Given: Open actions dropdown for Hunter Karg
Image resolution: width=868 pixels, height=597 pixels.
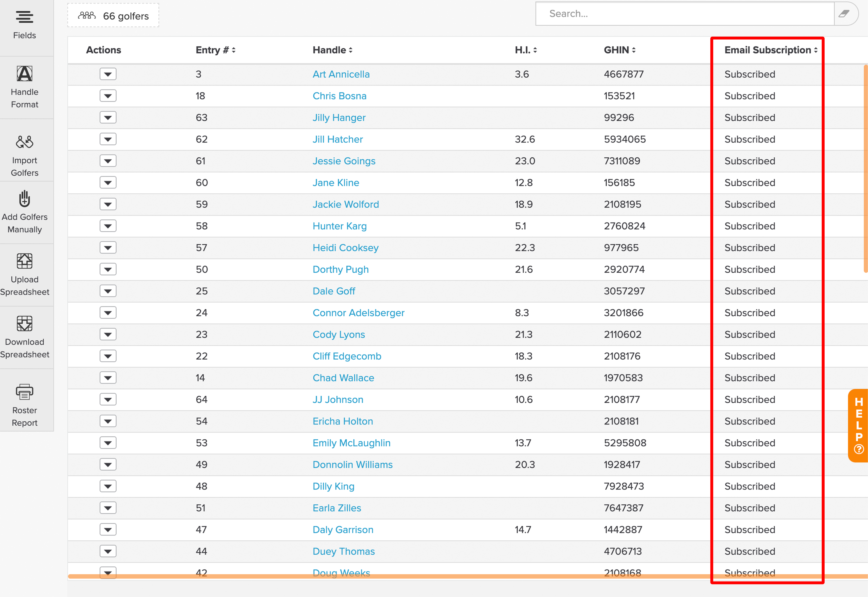Looking at the screenshot, I should point(108,226).
